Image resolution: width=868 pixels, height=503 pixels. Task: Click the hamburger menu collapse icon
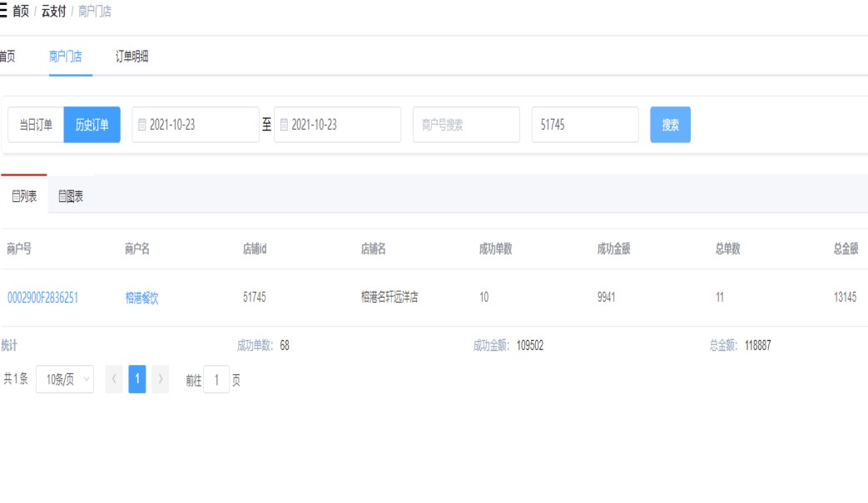3,12
